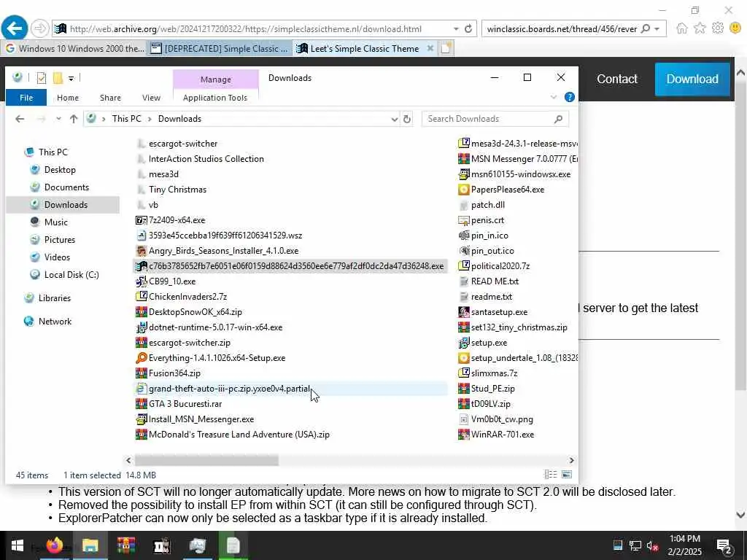Click the favorites star icon
The image size is (747, 560).
pyautogui.click(x=700, y=28)
